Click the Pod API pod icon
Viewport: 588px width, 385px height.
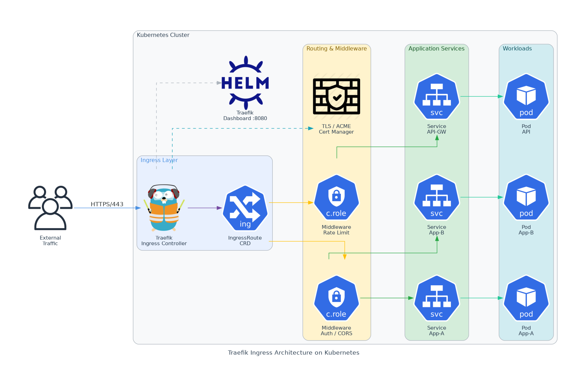(x=526, y=96)
